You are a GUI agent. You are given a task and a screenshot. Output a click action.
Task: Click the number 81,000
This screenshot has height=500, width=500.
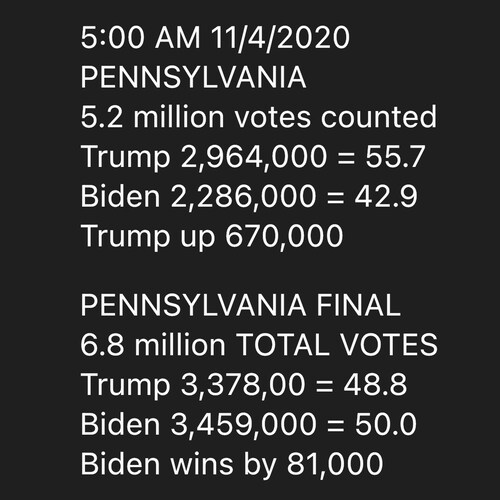(x=335, y=465)
